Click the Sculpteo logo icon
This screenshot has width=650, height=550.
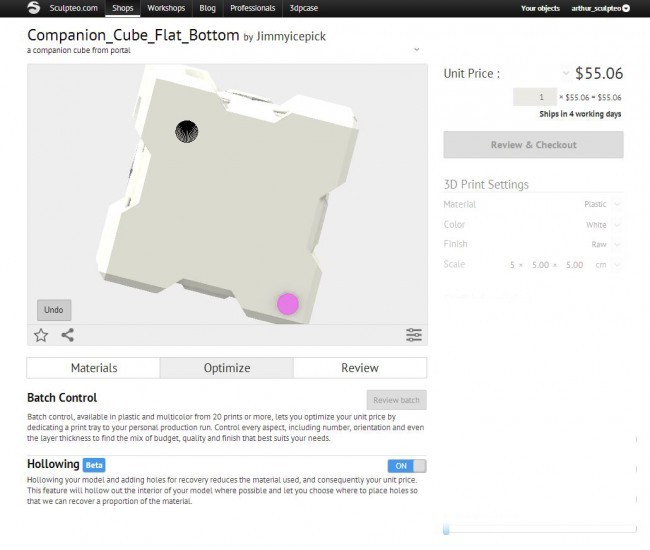[x=34, y=7]
